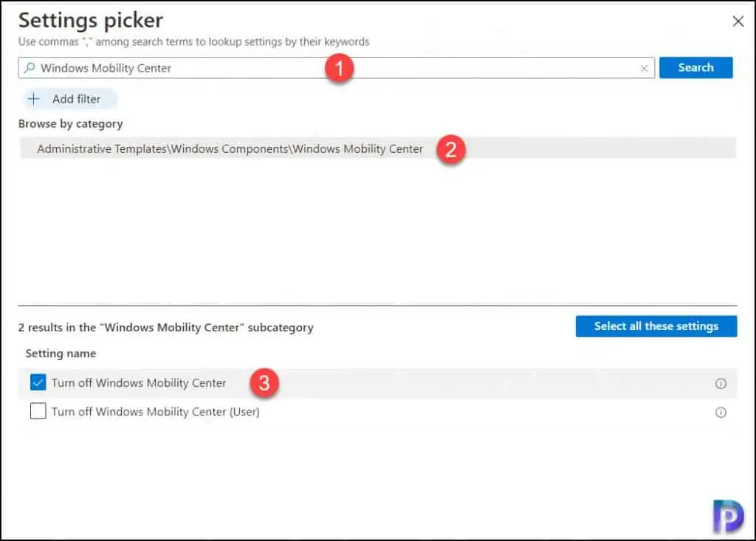Image resolution: width=756 pixels, height=541 pixels.
Task: Click the Add filter button
Action: 69,99
